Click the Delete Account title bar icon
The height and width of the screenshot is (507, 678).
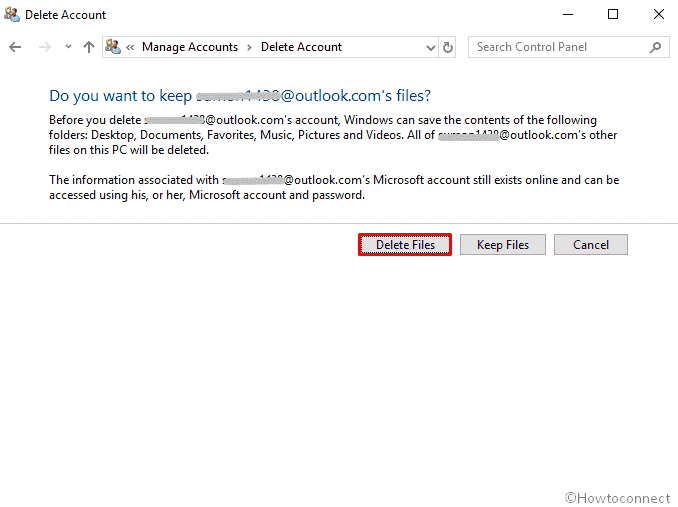coord(12,14)
